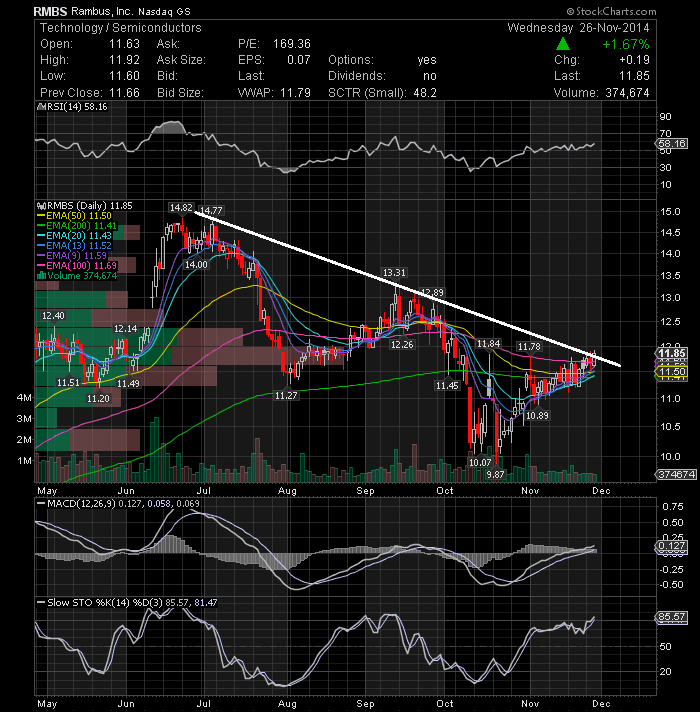Image resolution: width=700 pixels, height=712 pixels.
Task: Click the 58.16 tag on the RSI axis
Action: [672, 144]
